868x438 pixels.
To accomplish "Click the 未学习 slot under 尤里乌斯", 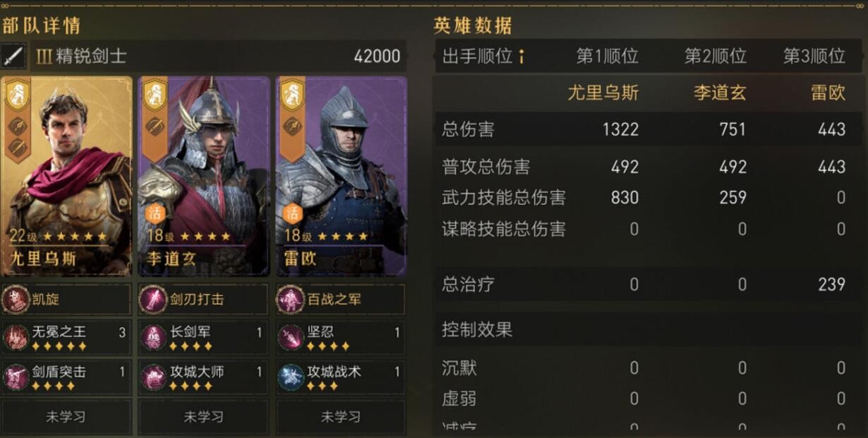I will click(66, 417).
